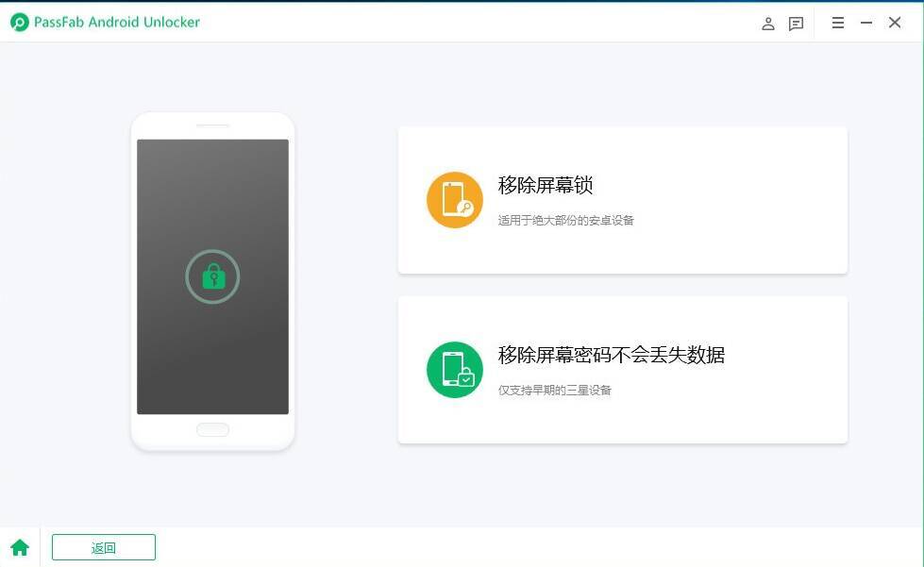Click the green phone-with-lock icon

[455, 370]
